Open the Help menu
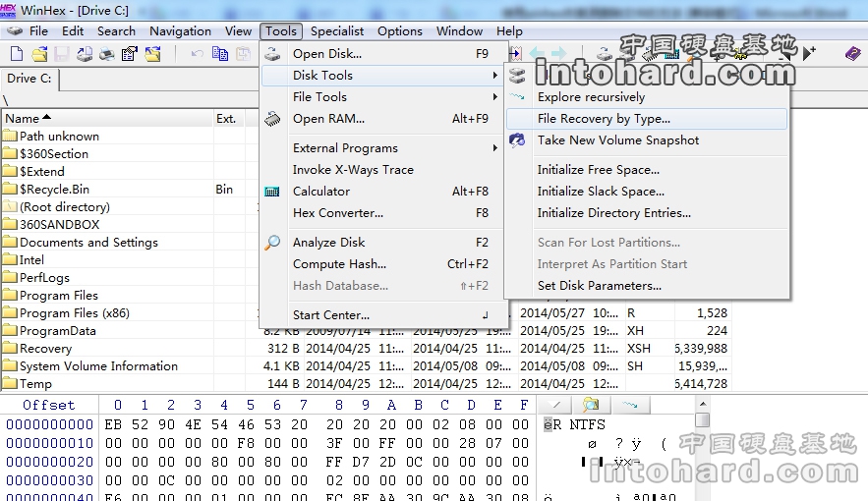Viewport: 868px width, 501px height. tap(509, 31)
